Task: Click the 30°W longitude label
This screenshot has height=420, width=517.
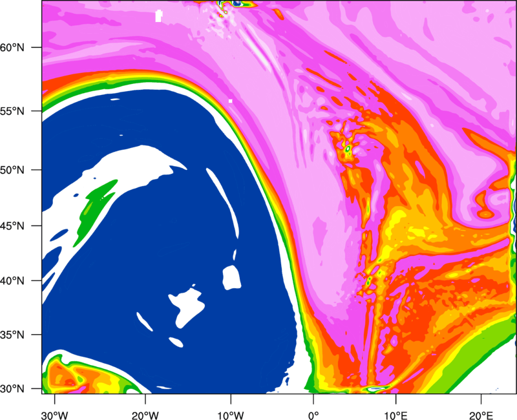Action: click(x=54, y=415)
